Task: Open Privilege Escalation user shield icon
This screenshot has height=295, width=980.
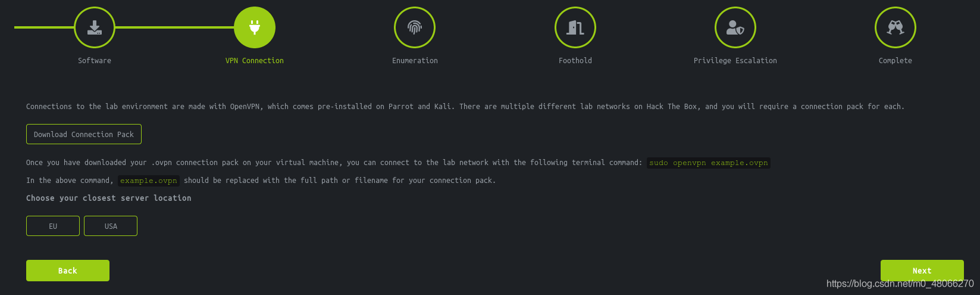Action: 735,27
